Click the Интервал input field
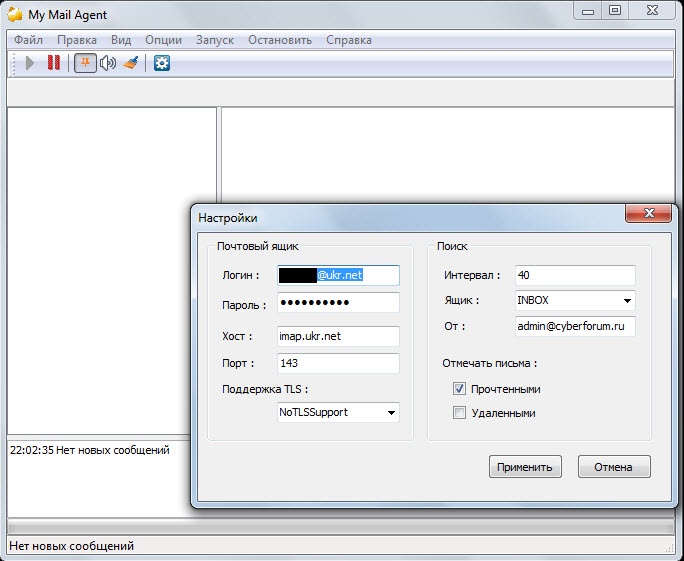 point(575,274)
